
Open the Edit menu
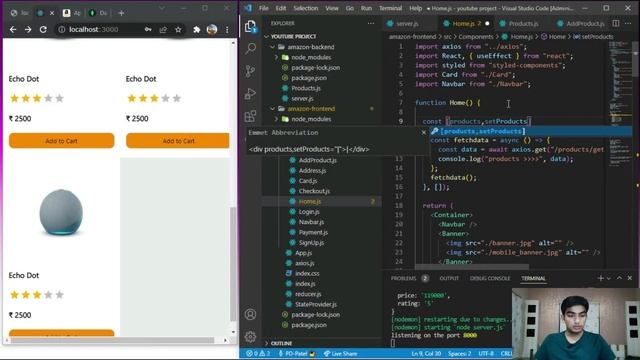281,8
